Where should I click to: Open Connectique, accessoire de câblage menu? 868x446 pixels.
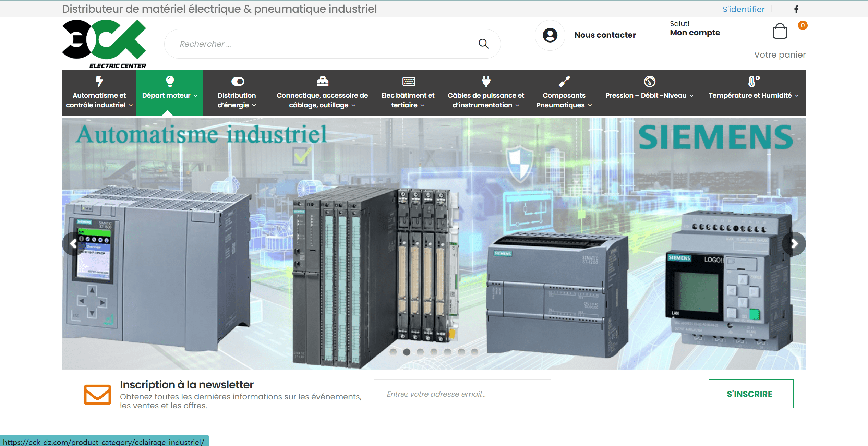[322, 100]
